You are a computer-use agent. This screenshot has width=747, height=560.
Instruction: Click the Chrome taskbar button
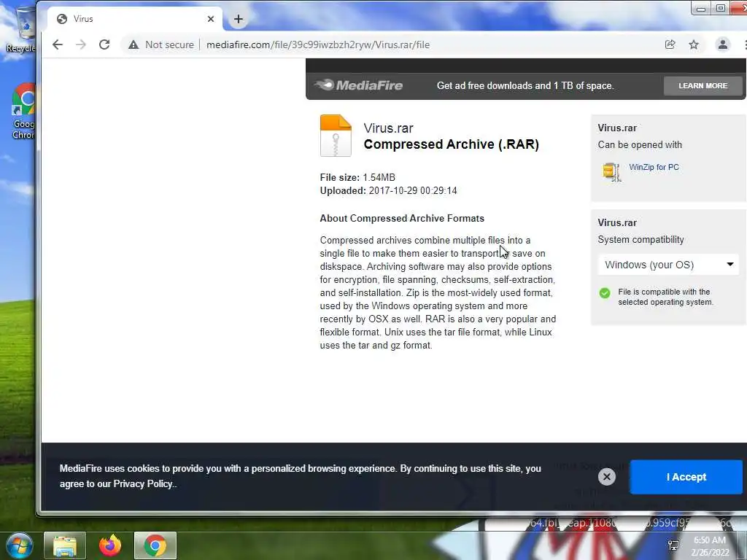[x=155, y=545]
